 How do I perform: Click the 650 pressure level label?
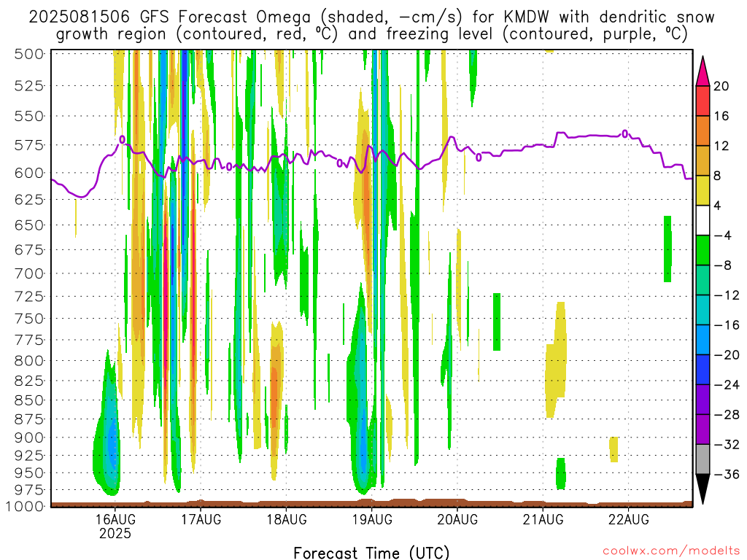click(x=28, y=225)
